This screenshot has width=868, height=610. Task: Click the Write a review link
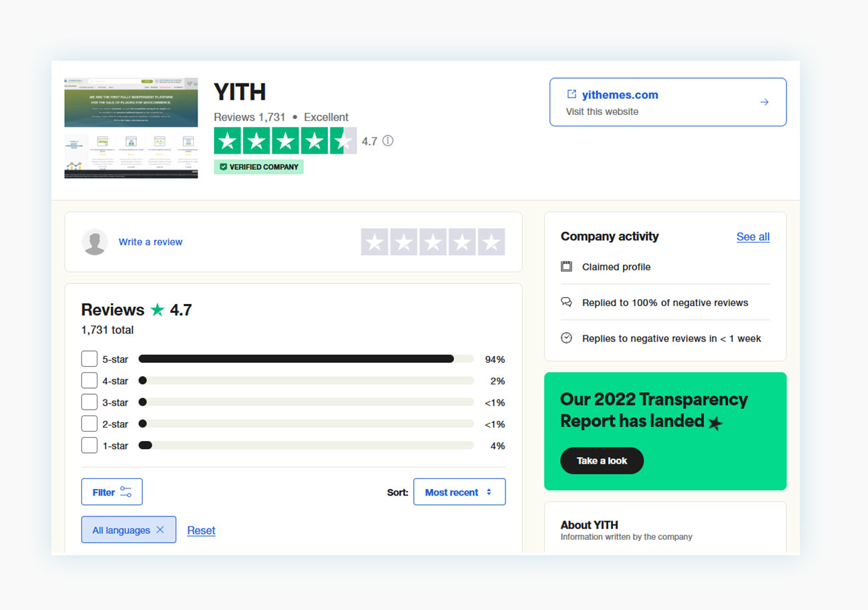(150, 242)
